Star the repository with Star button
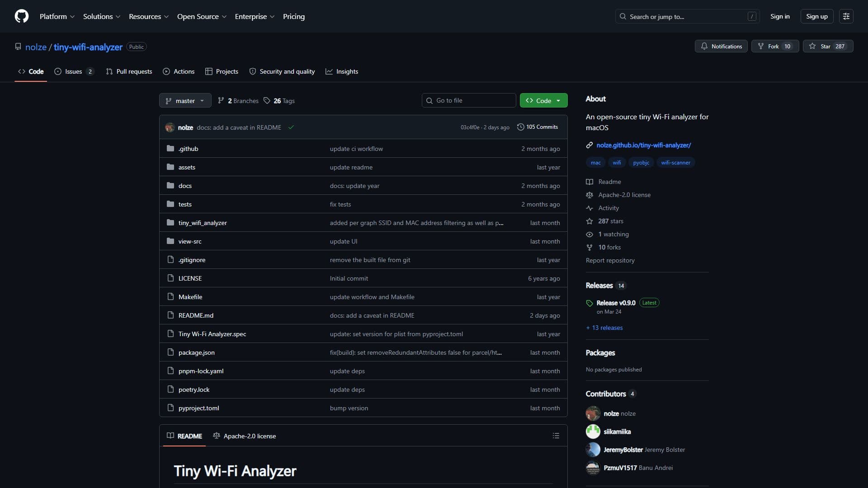 [828, 46]
